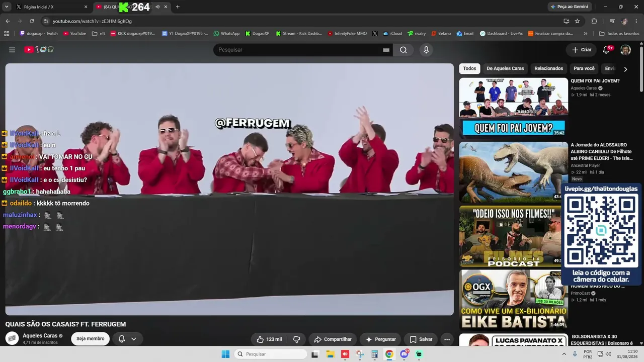Image resolution: width=644 pixels, height=362 pixels.
Task: Open File Explorer from taskbar
Action: pos(330,354)
